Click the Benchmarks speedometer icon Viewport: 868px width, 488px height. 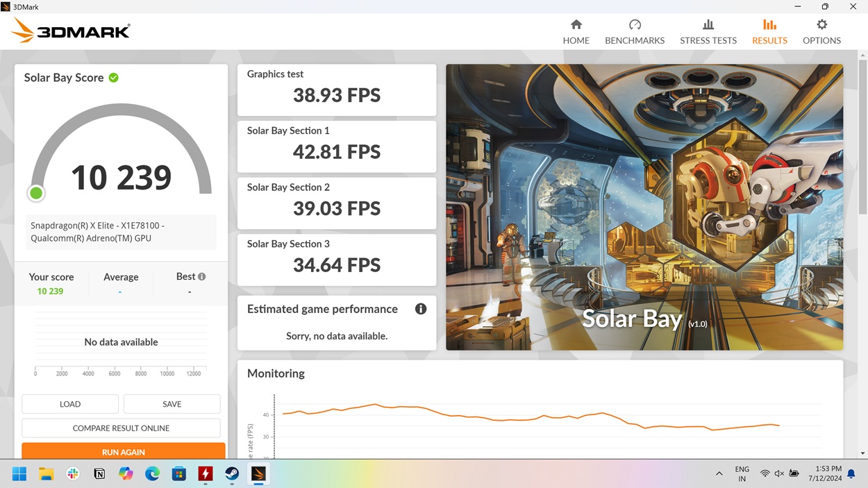(634, 25)
